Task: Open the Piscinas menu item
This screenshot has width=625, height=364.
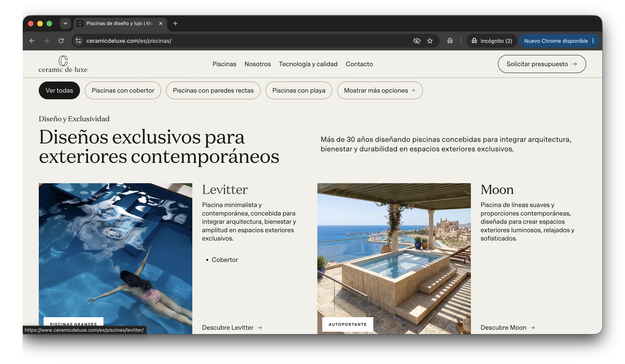Action: click(x=224, y=64)
